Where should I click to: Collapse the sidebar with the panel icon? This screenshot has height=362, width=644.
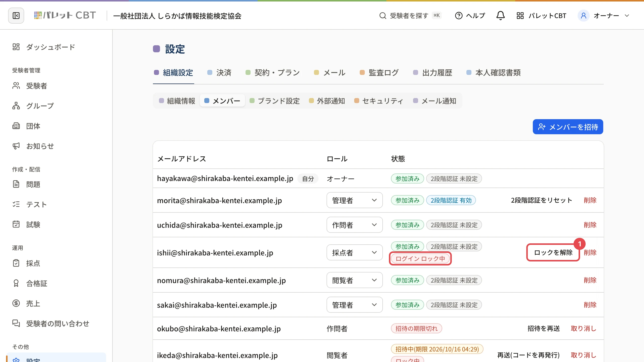pos(16,16)
